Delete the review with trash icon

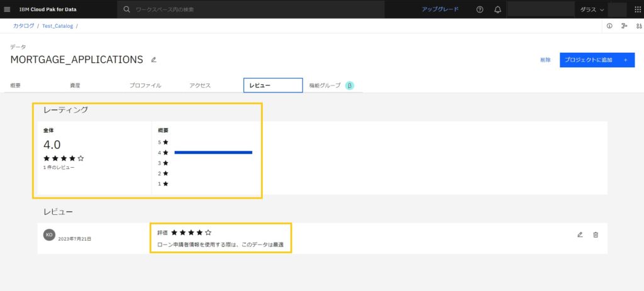(596, 235)
